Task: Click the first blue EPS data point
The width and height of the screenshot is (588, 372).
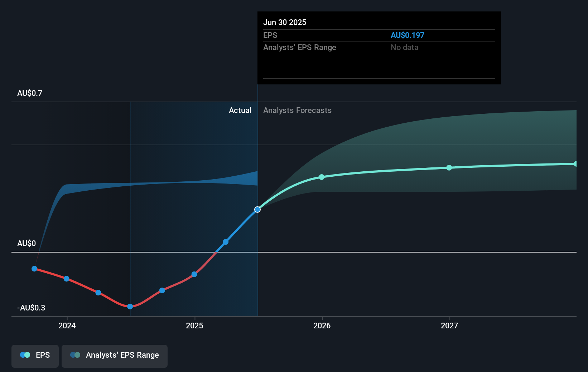Action: (34, 268)
